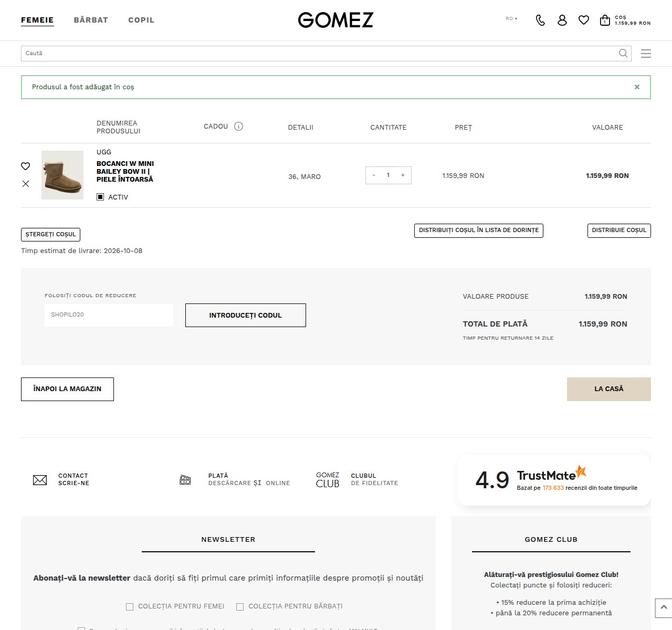Click the 'Introduceți codul' button
672x630 pixels.
coord(246,315)
